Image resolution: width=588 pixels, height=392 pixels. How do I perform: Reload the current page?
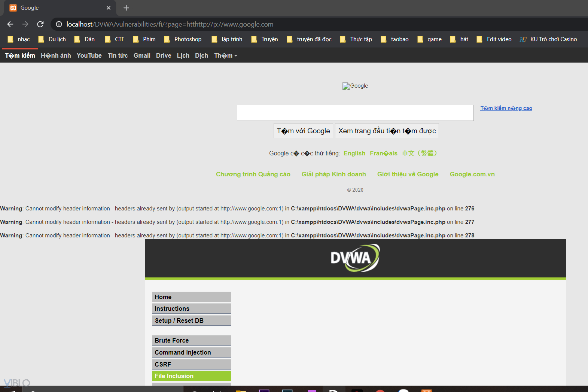pos(40,24)
